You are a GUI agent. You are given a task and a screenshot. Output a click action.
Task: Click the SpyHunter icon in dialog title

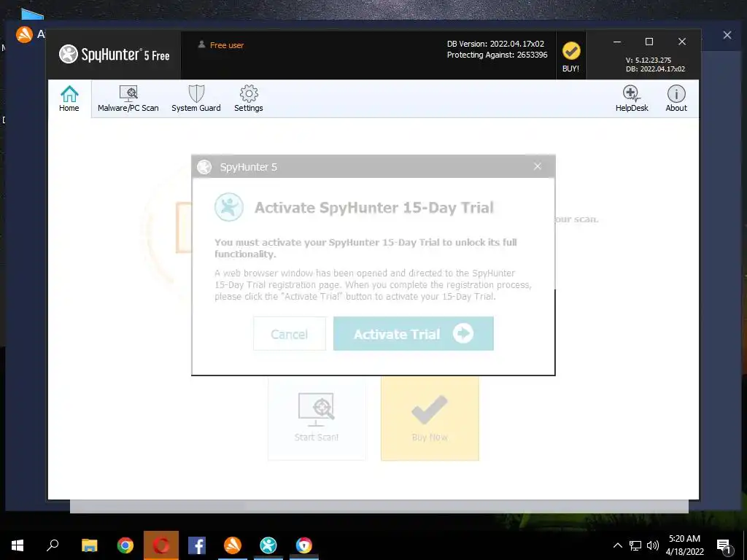tap(204, 167)
